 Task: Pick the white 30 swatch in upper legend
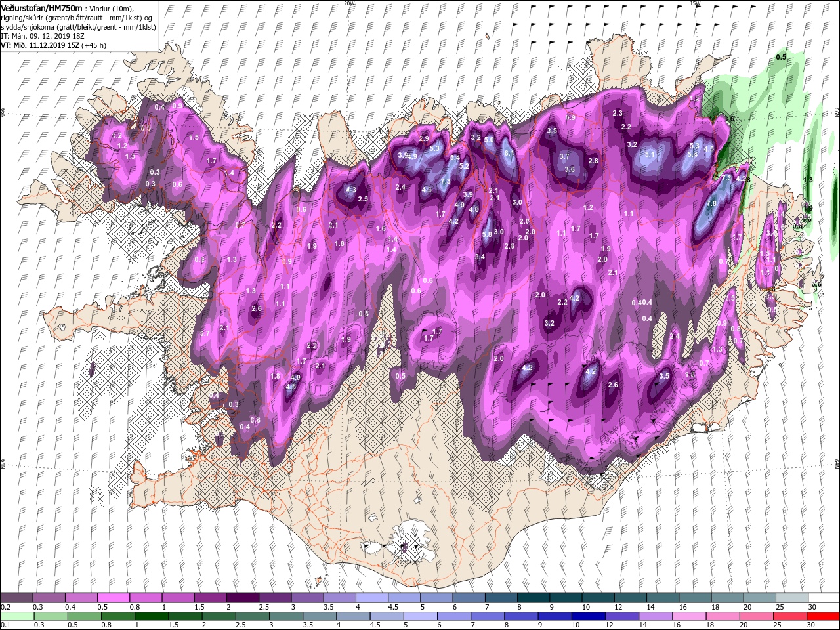click(824, 598)
